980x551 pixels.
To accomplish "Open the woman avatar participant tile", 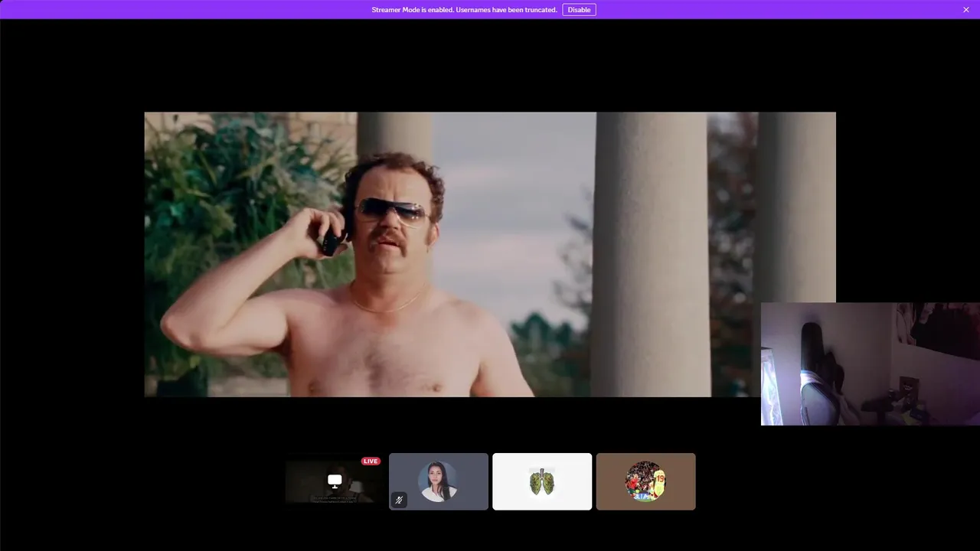I will tap(439, 481).
